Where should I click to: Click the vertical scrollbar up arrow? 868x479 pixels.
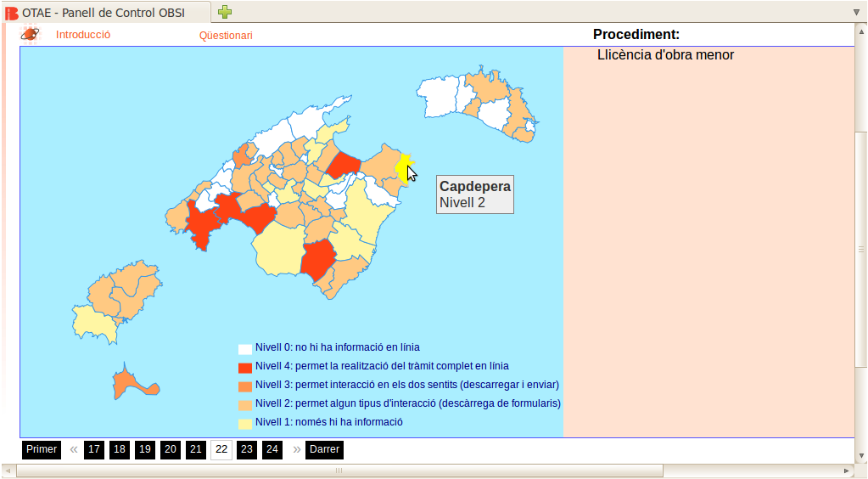tap(861, 31)
